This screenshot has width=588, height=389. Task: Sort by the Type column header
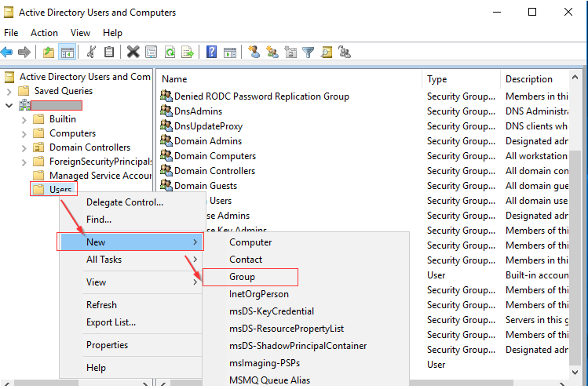(x=462, y=79)
